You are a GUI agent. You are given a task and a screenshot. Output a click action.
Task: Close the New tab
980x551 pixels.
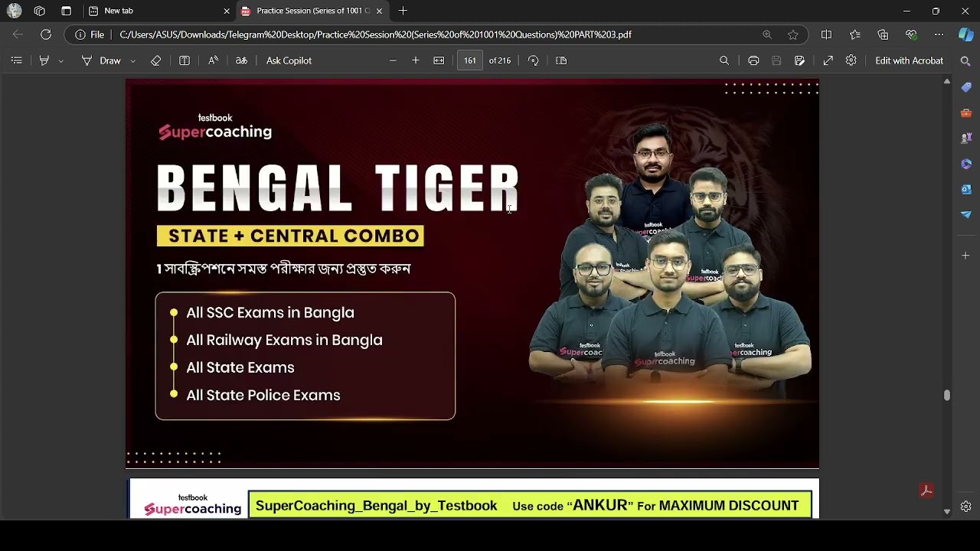pos(227,11)
